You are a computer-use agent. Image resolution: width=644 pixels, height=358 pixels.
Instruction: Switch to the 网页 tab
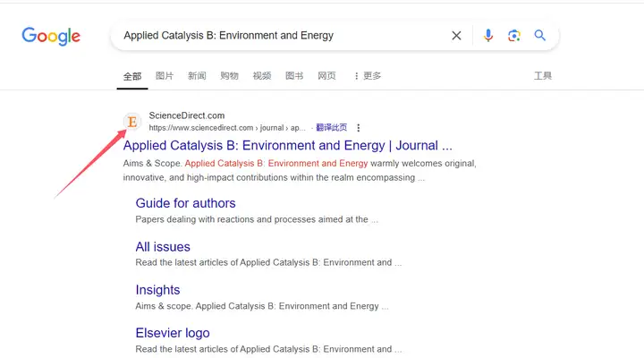[x=327, y=76]
